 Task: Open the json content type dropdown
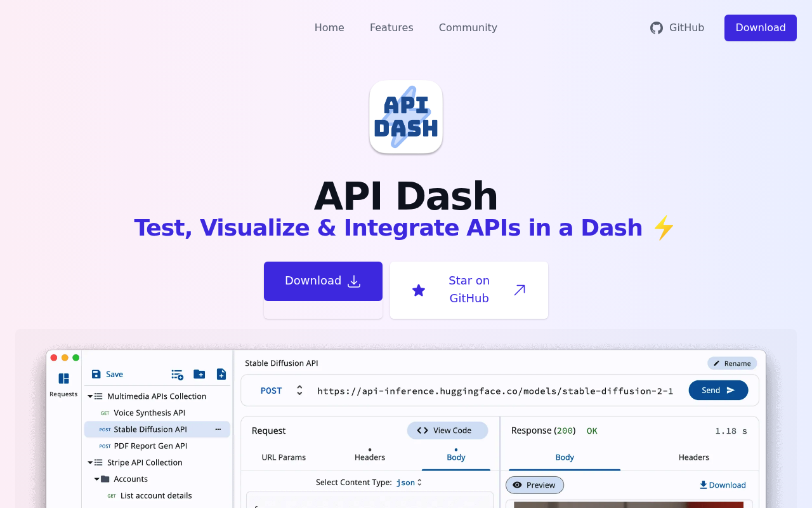click(x=409, y=483)
